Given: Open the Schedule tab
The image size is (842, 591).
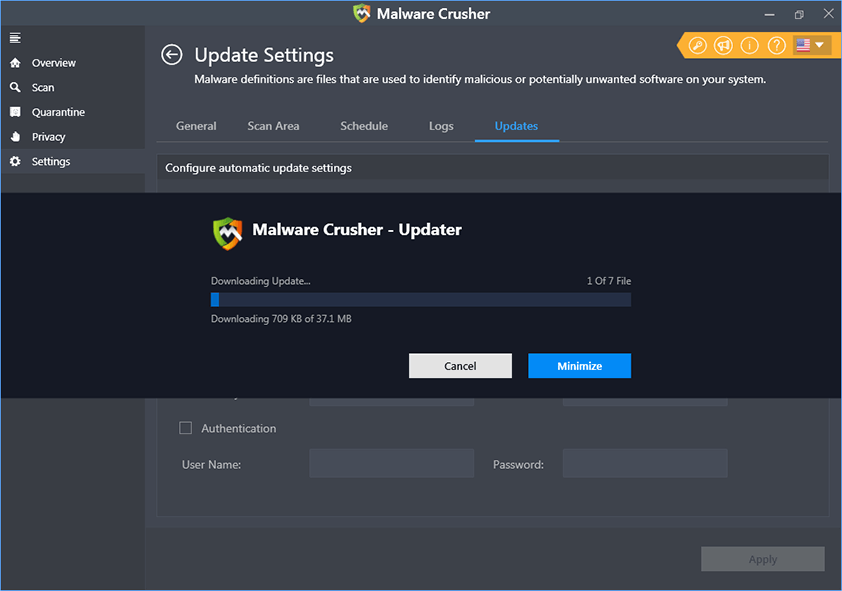Looking at the screenshot, I should (x=364, y=126).
